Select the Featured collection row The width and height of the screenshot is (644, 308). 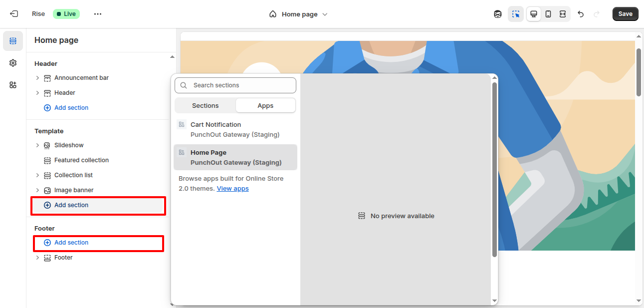coord(98,160)
